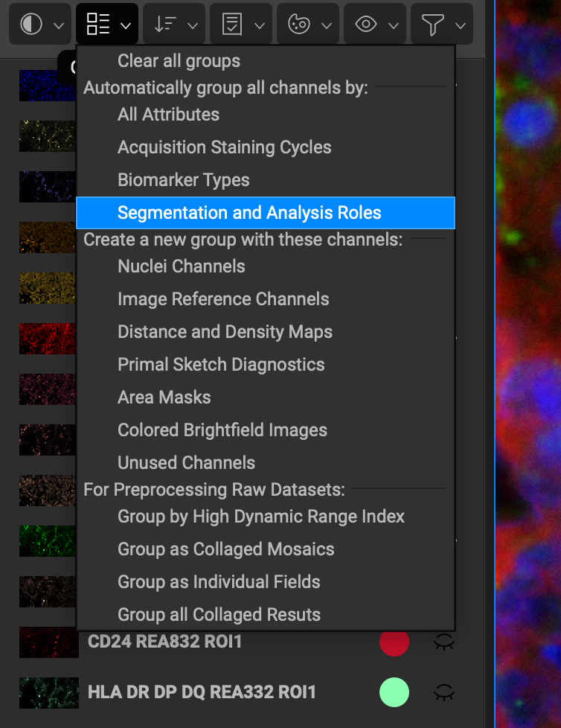Toggle visibility of HLA DR DP DQ channel
The height and width of the screenshot is (728, 561).
444,692
